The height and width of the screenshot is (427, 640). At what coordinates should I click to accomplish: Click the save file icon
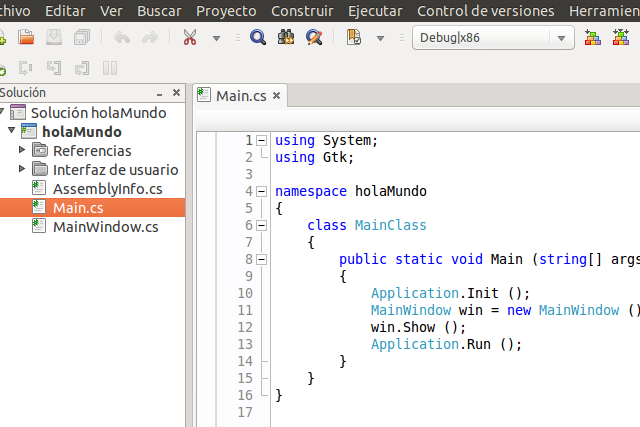54,38
